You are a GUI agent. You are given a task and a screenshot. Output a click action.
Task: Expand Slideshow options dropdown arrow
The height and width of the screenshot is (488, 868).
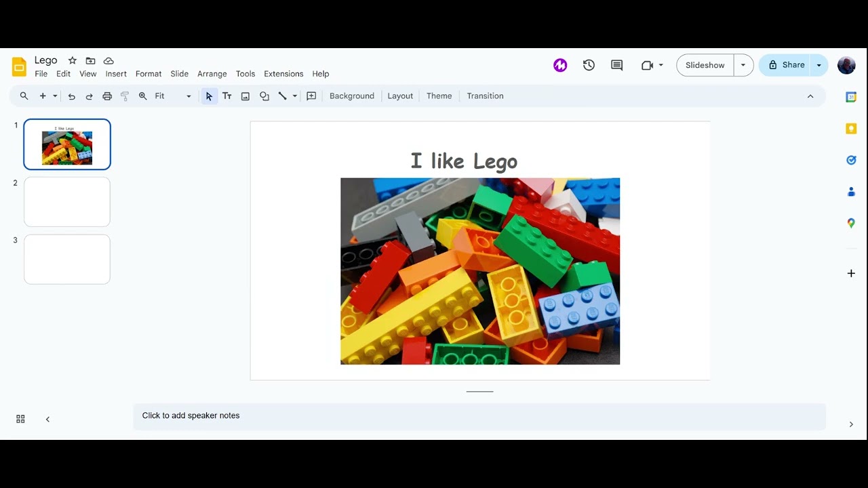pyautogui.click(x=743, y=65)
